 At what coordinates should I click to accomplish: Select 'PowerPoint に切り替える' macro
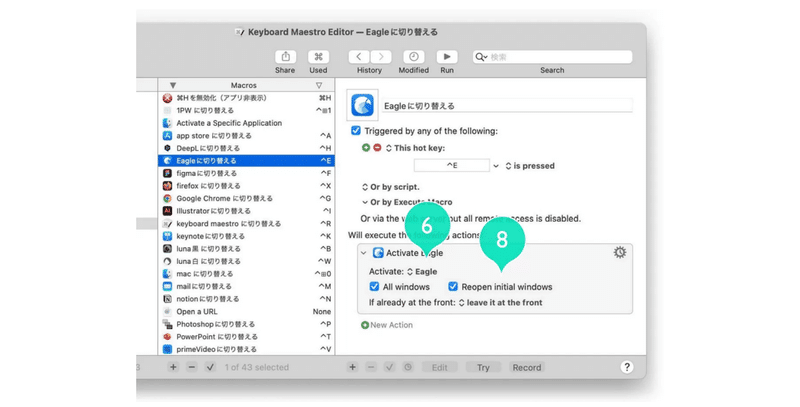[x=246, y=337]
